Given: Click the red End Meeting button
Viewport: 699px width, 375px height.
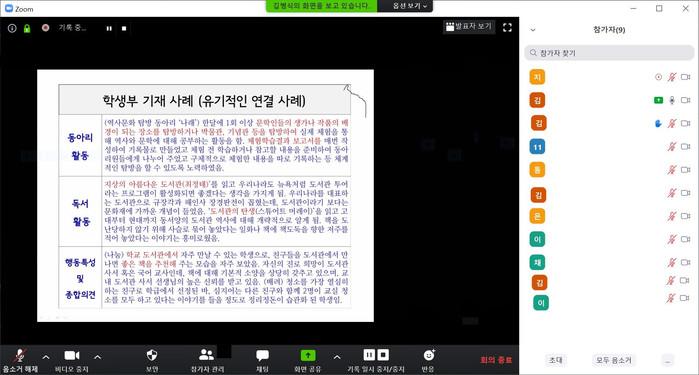Looking at the screenshot, I should [x=496, y=360].
